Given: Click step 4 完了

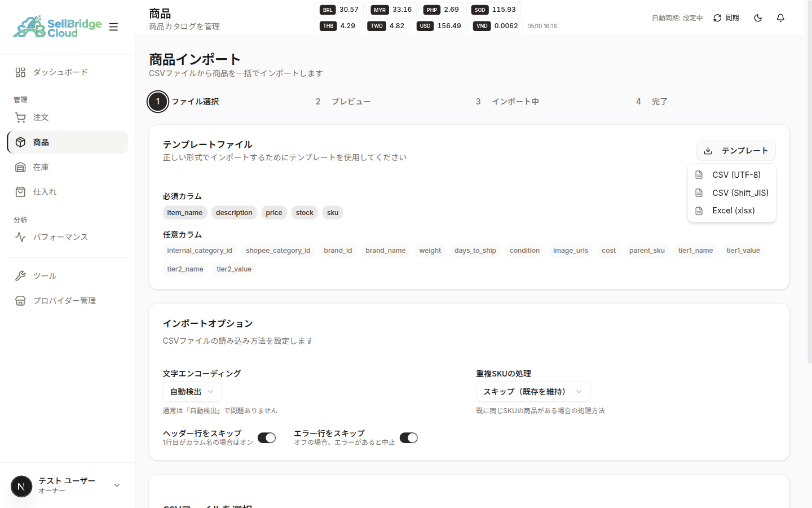Looking at the screenshot, I should coord(651,102).
